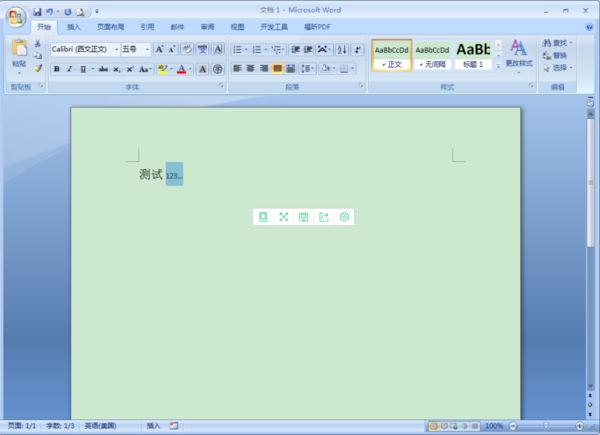Switch to the Review (审阅) tab
This screenshot has width=600, height=435.
207,27
